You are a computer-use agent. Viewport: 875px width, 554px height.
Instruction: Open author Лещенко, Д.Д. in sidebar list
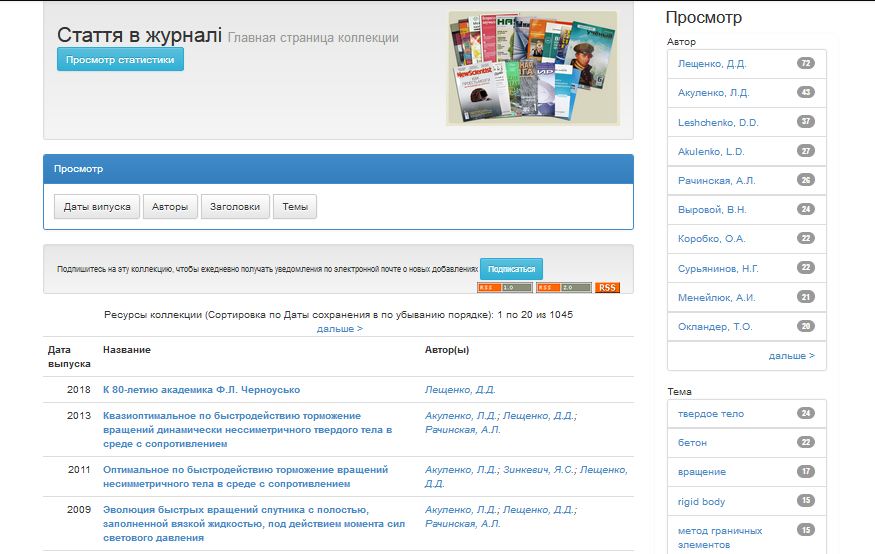tap(711, 64)
